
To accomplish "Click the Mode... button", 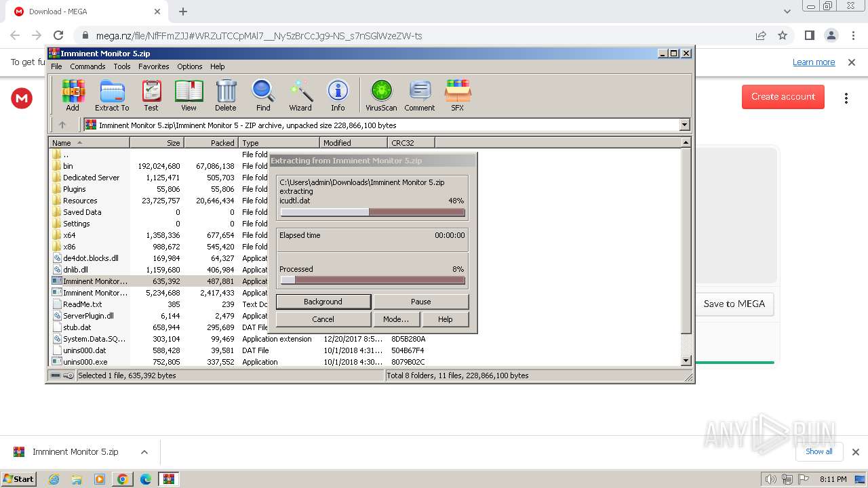I will 396,319.
